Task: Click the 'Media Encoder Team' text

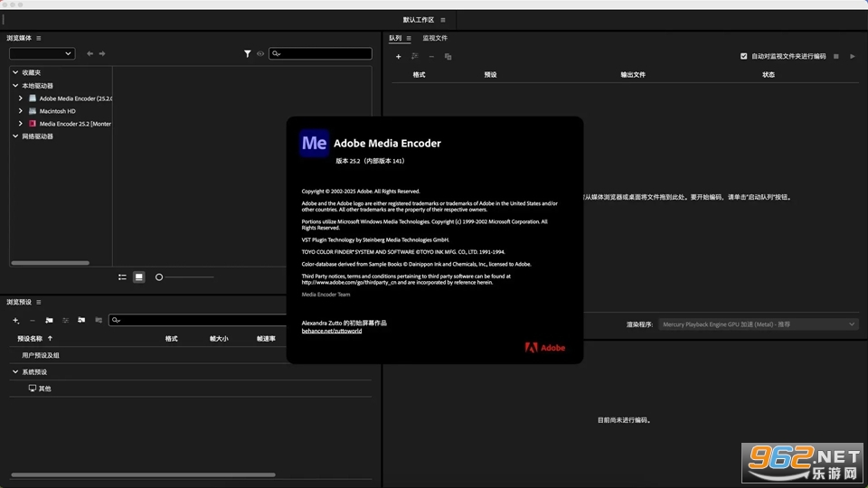Action: coord(325,295)
